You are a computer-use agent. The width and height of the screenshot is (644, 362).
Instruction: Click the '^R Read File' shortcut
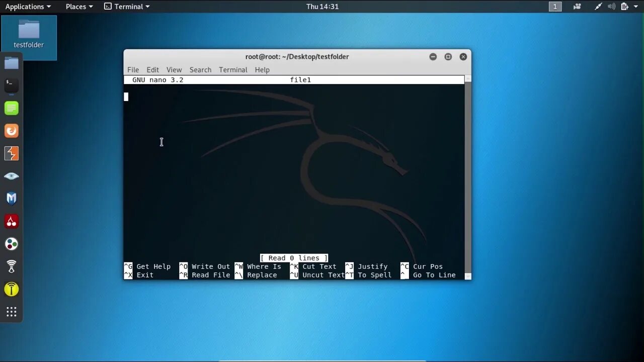click(x=205, y=275)
